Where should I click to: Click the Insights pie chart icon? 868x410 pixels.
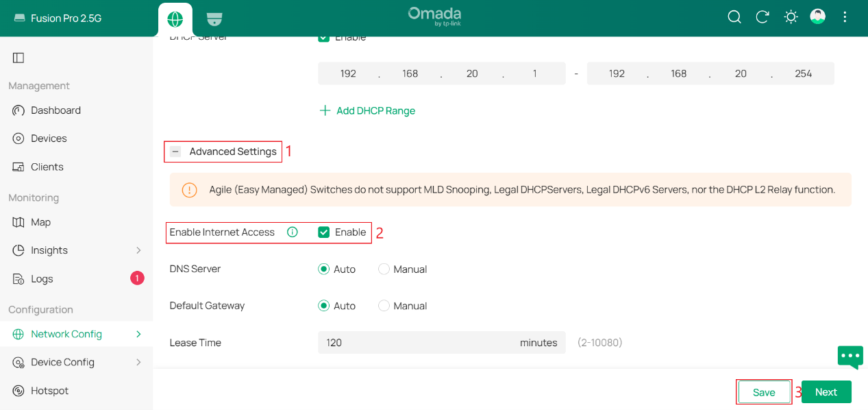click(18, 250)
